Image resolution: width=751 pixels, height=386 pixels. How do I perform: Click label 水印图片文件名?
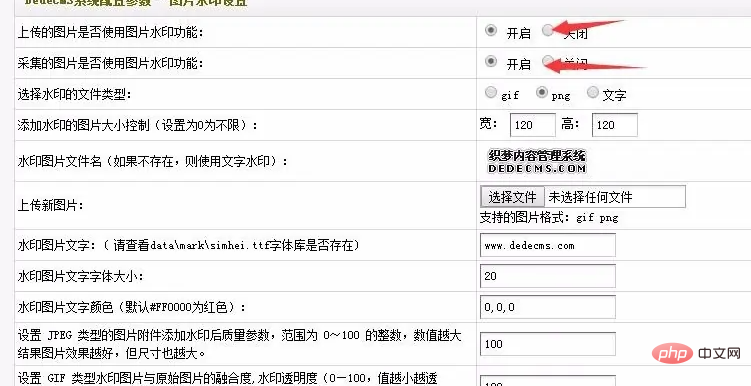(153, 161)
